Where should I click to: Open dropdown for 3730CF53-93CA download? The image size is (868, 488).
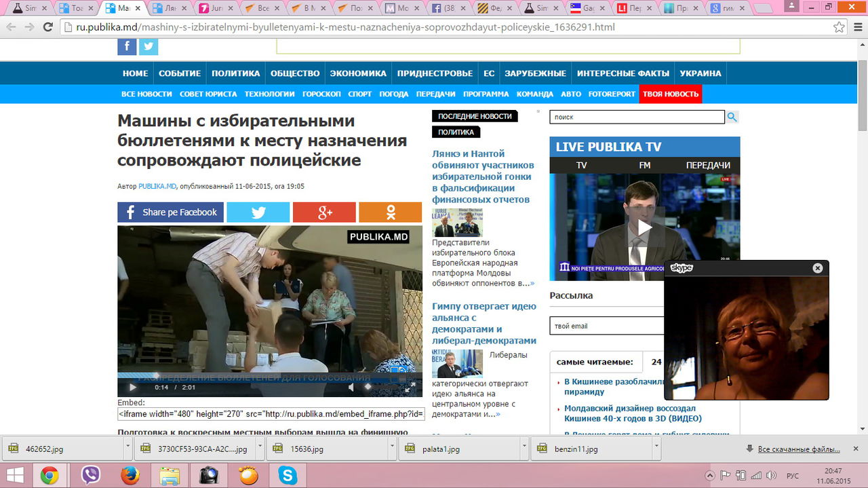(260, 449)
